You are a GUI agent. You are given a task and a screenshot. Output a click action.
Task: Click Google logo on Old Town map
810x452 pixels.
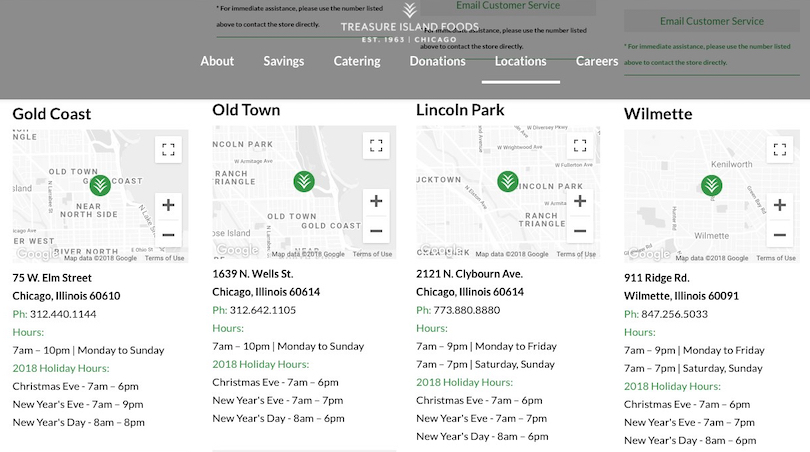coord(237,250)
